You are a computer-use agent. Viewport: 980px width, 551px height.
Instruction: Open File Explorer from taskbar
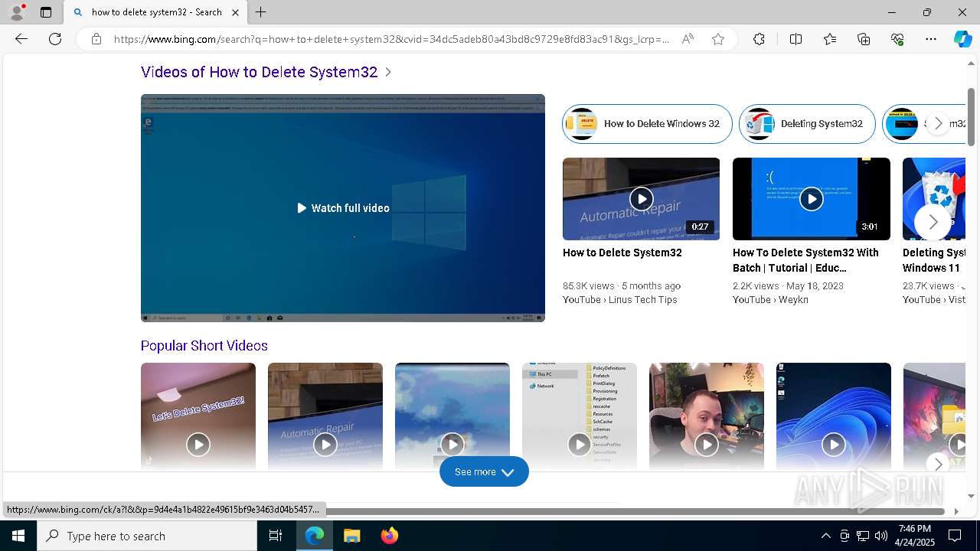point(351,536)
